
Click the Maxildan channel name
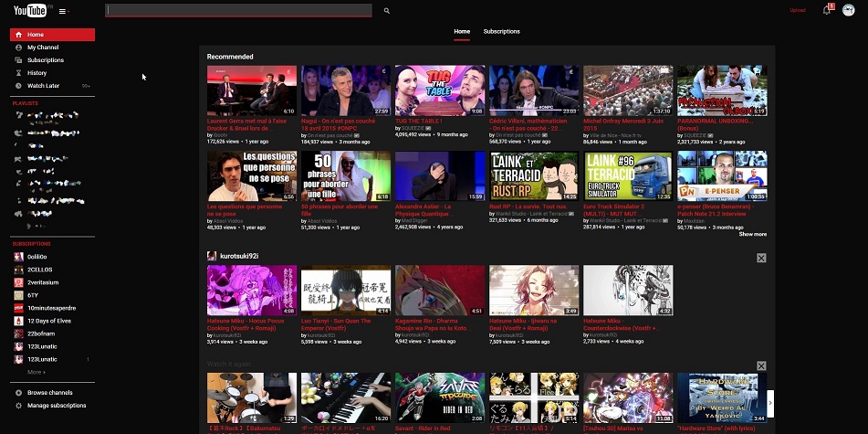click(694, 220)
